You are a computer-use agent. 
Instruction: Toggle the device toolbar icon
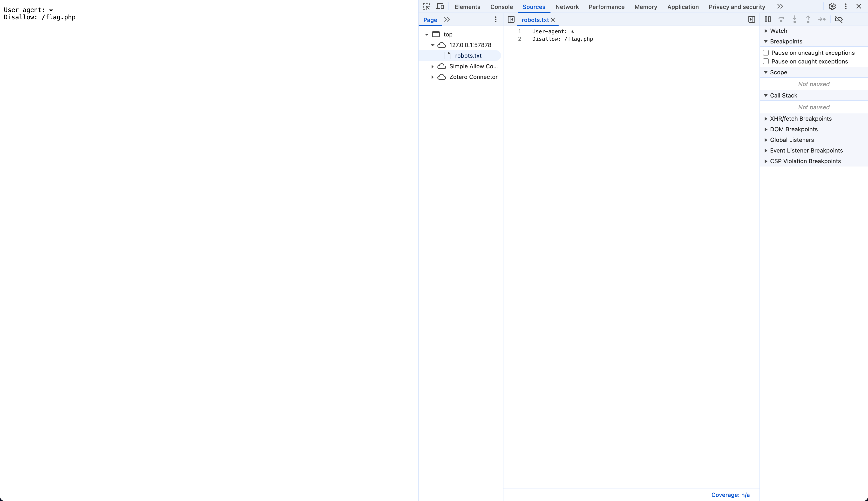[440, 7]
